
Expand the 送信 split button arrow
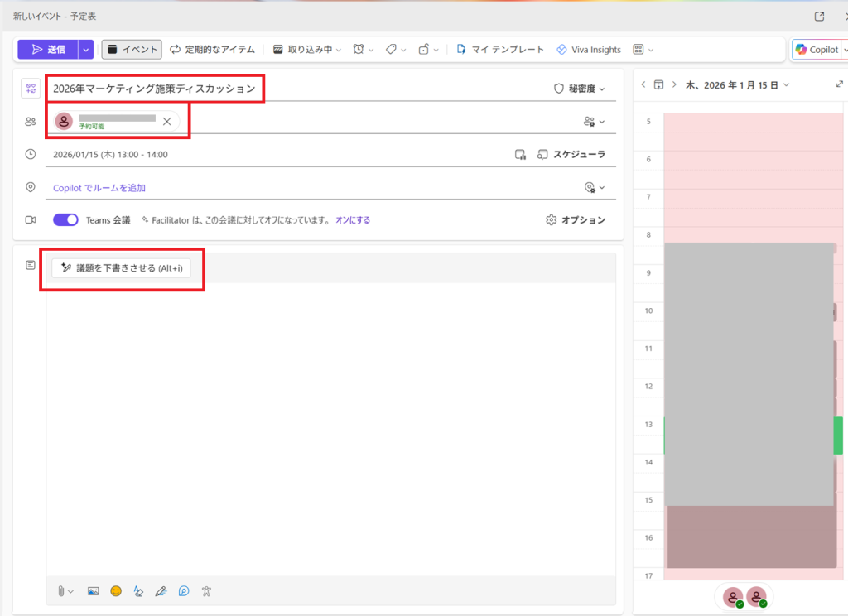coord(86,50)
